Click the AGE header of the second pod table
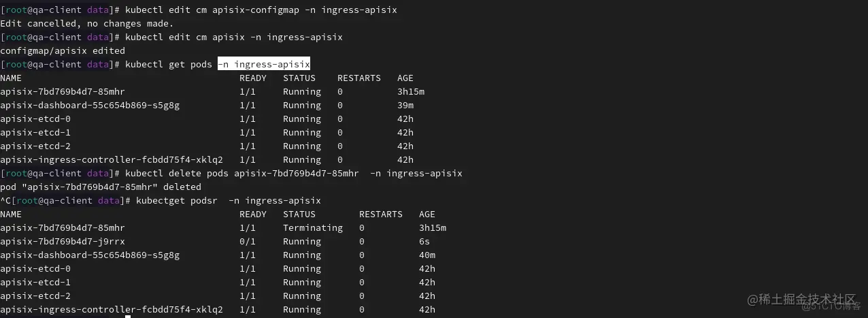 pyautogui.click(x=427, y=214)
